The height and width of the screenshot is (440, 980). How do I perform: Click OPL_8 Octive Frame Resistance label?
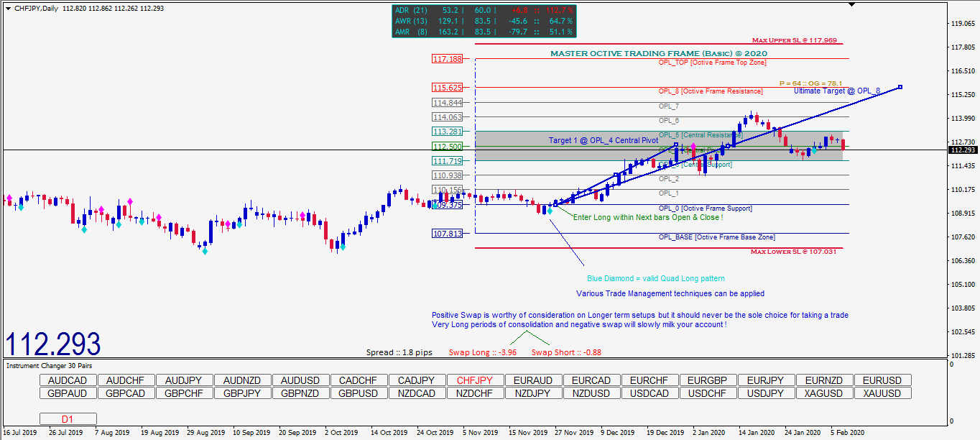point(711,91)
